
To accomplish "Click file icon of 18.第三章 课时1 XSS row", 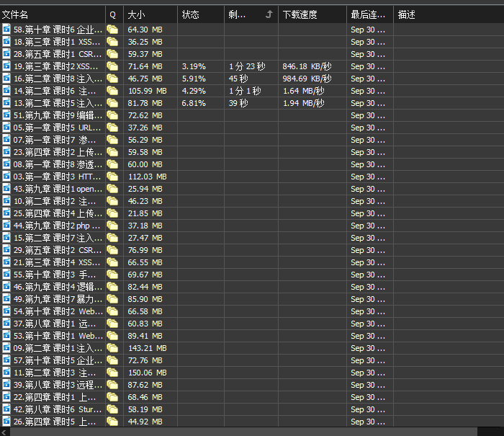I will [x=6, y=42].
